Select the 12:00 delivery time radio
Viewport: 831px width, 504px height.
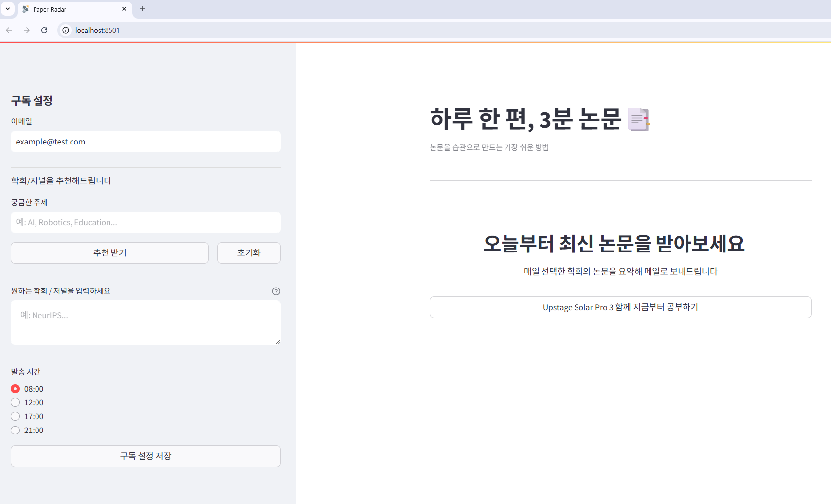(x=15, y=402)
